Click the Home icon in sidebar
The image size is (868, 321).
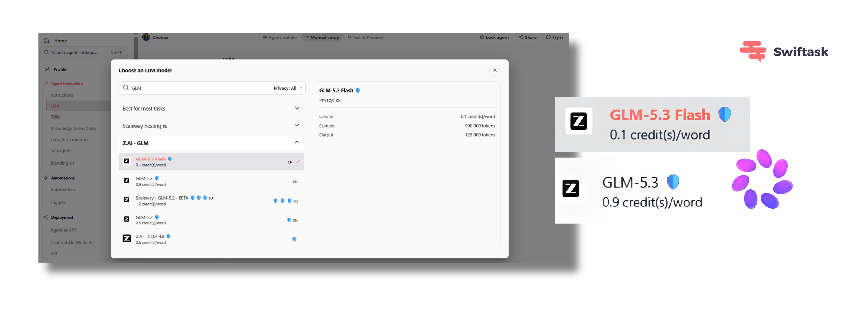click(46, 40)
